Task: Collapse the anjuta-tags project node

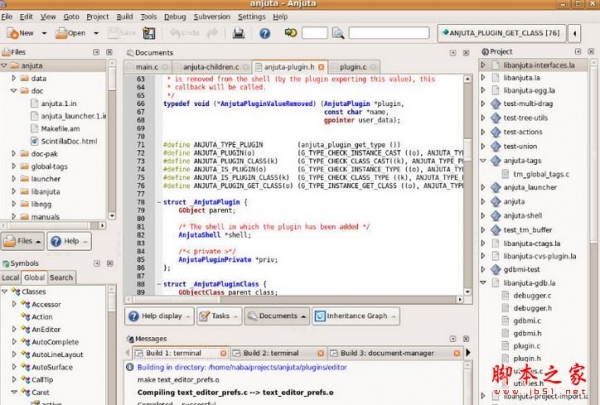Action: 483,159
